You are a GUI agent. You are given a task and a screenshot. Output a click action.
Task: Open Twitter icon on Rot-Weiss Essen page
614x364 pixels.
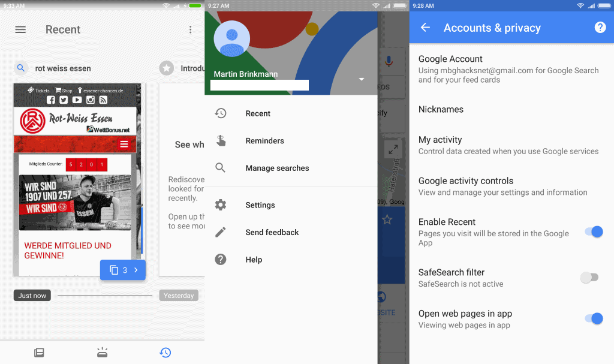[64, 100]
